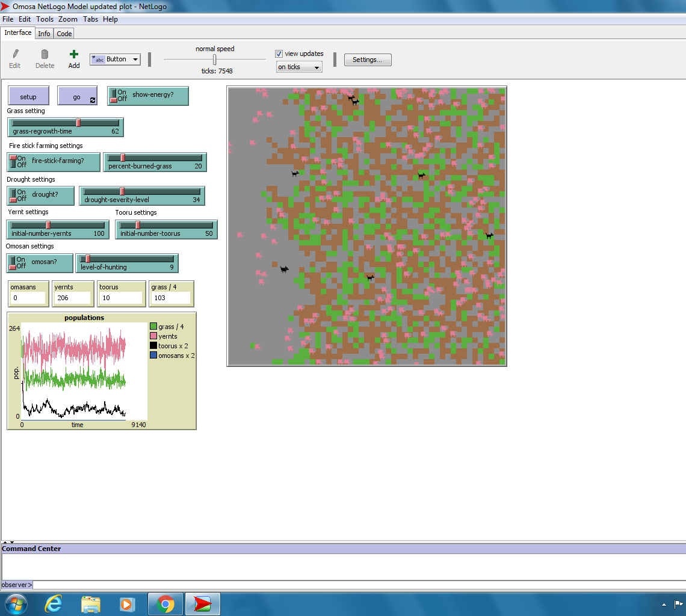
Task: Click the omasans monitor showing 0
Action: [28, 294]
